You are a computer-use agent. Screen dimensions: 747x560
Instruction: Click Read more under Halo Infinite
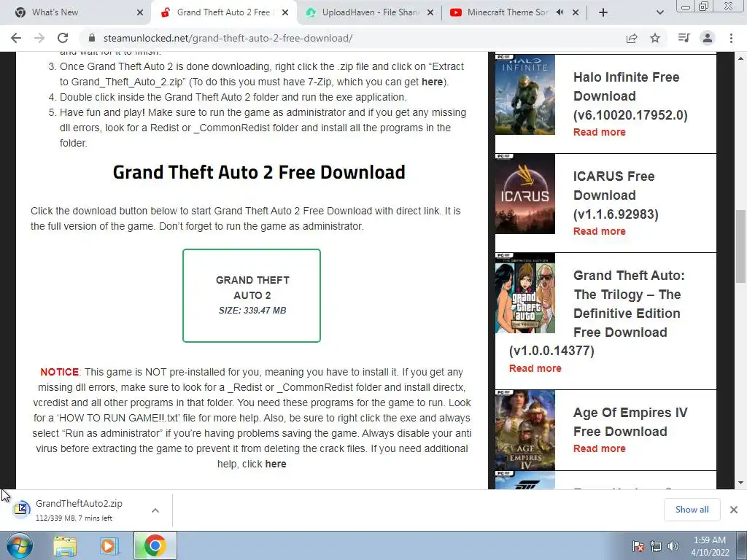coord(600,133)
